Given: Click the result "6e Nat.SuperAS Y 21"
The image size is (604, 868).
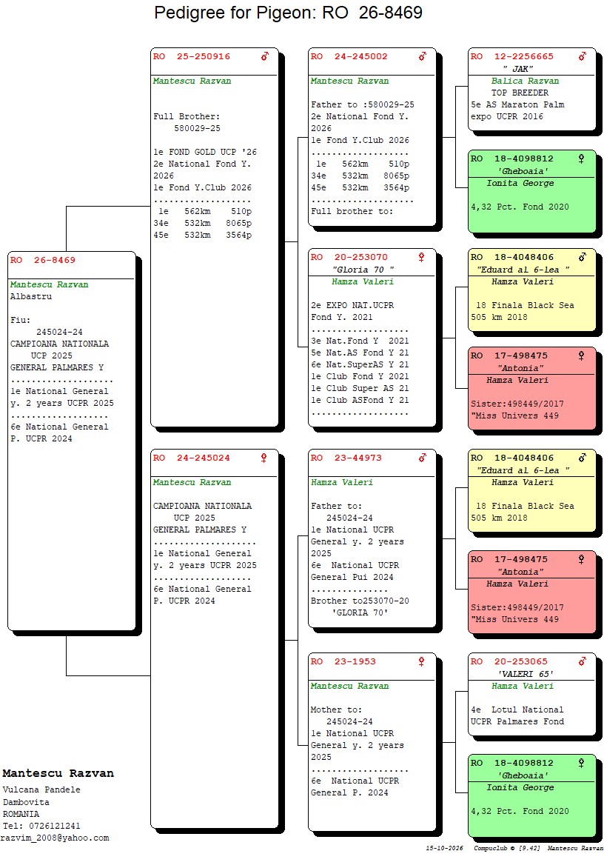Looking at the screenshot, I should [360, 365].
